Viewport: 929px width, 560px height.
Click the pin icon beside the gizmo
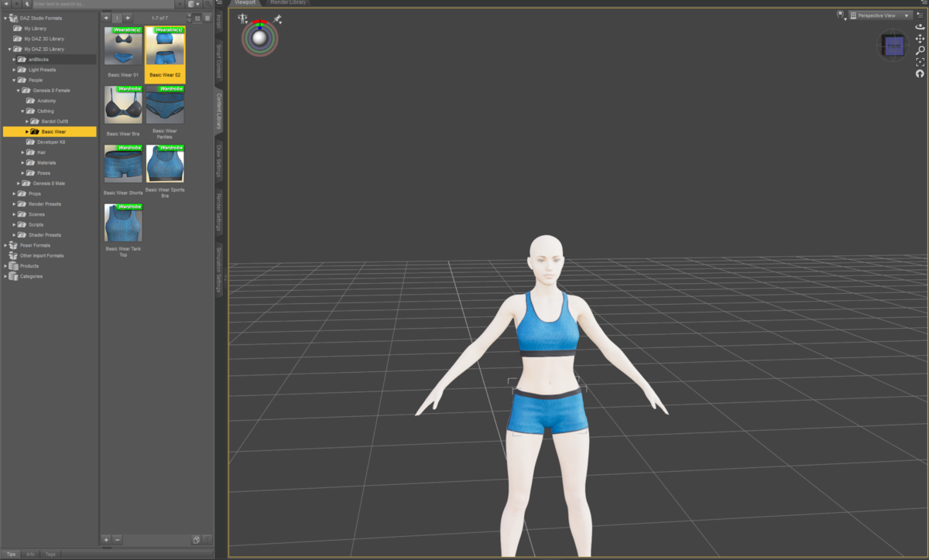278,19
